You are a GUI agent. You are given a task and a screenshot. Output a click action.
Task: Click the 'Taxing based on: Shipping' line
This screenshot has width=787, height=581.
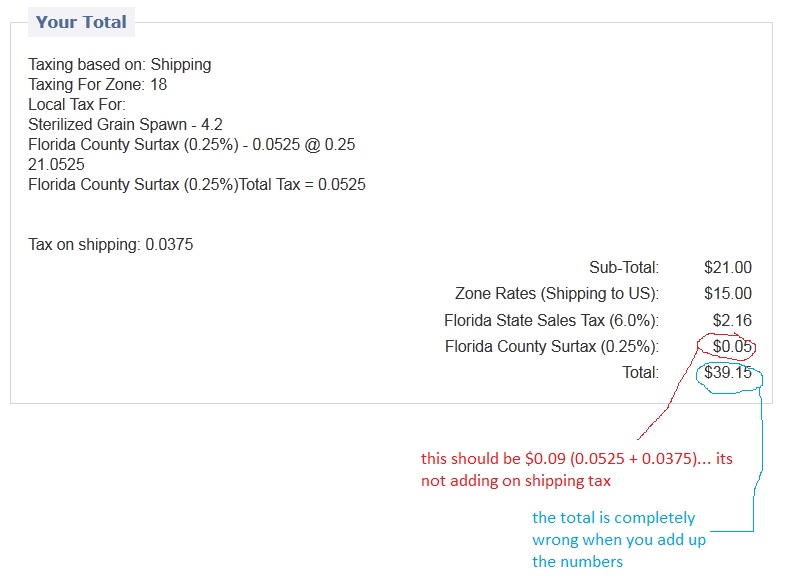tap(119, 65)
